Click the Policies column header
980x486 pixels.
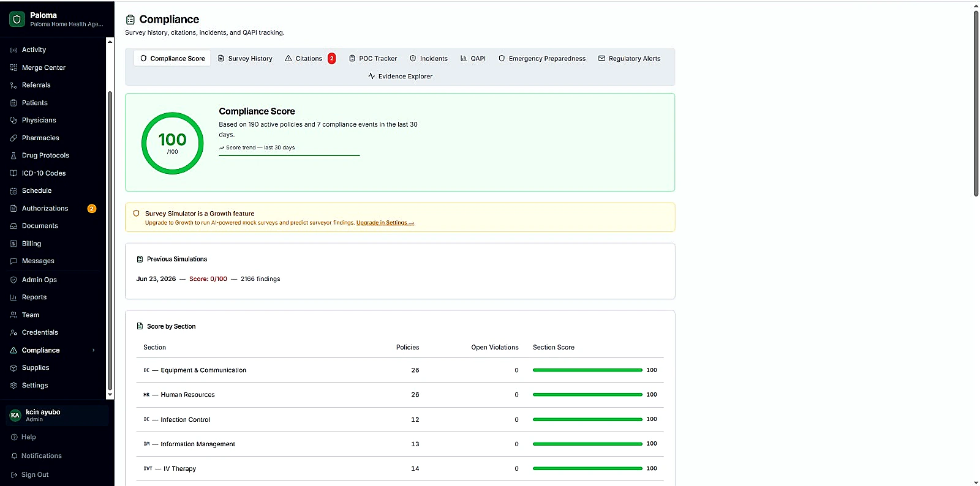click(x=408, y=348)
